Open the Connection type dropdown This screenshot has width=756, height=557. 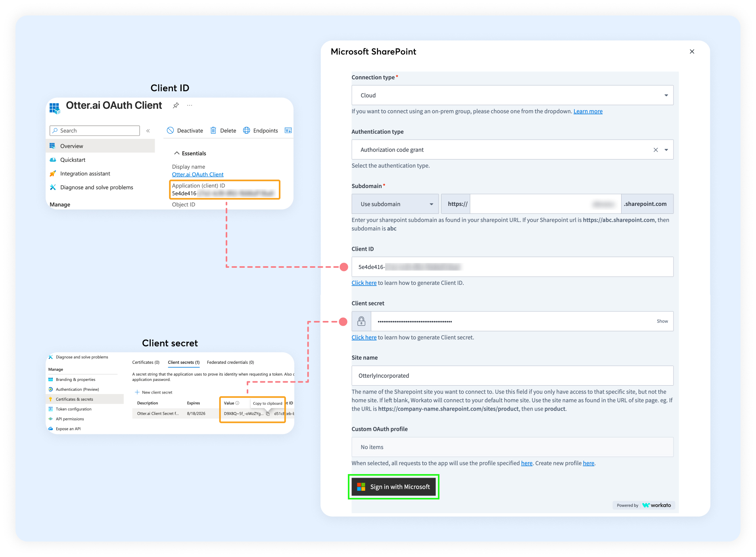point(666,95)
